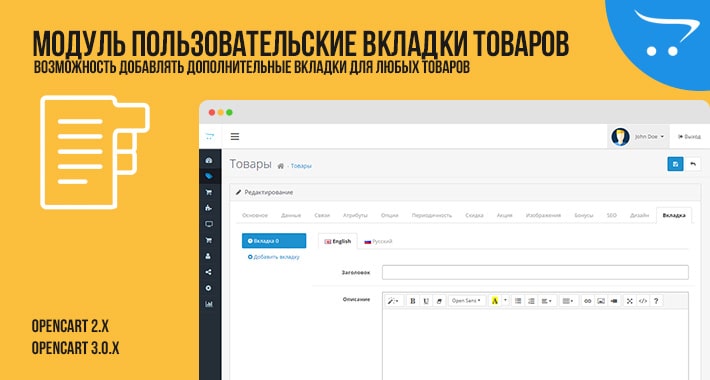710x380 pixels.
Task: Insert an ordered list
Action: 531,301
